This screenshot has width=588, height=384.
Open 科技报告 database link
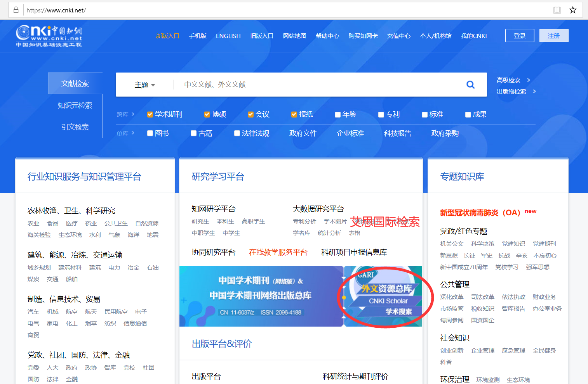398,133
